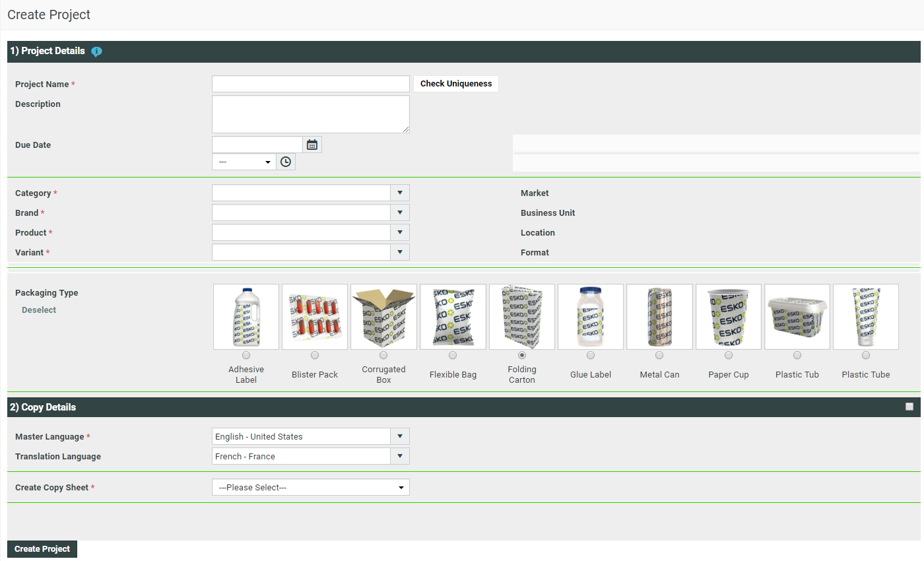Screen dimensions: 924x561
Task: Pick the Metal Can packaging image
Action: tap(659, 317)
